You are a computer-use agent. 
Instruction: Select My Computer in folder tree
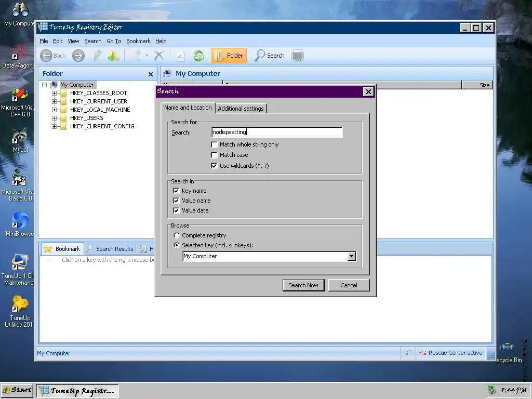pyautogui.click(x=77, y=85)
